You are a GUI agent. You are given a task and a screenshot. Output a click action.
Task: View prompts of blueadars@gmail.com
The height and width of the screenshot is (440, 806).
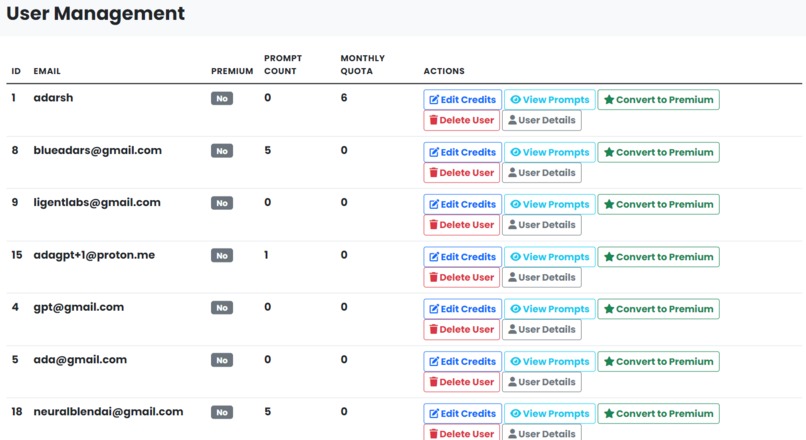(549, 152)
